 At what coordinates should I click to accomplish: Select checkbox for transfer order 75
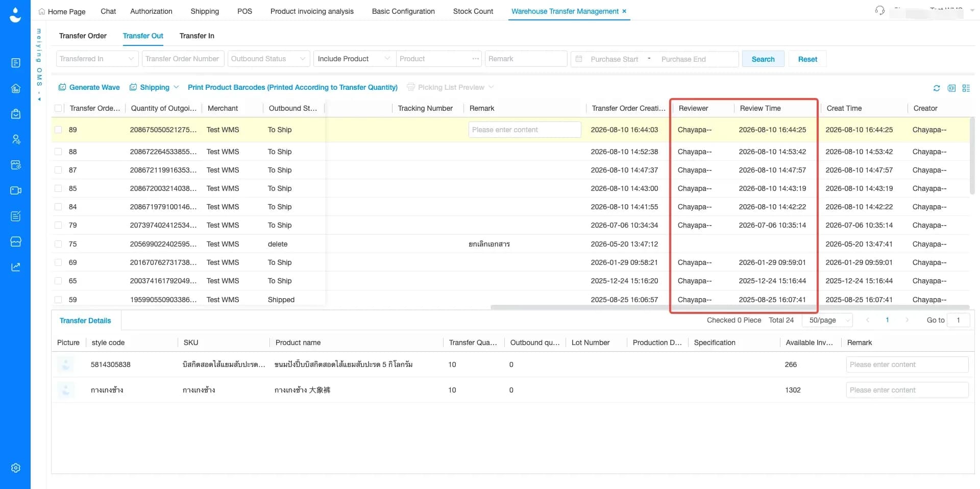click(58, 244)
